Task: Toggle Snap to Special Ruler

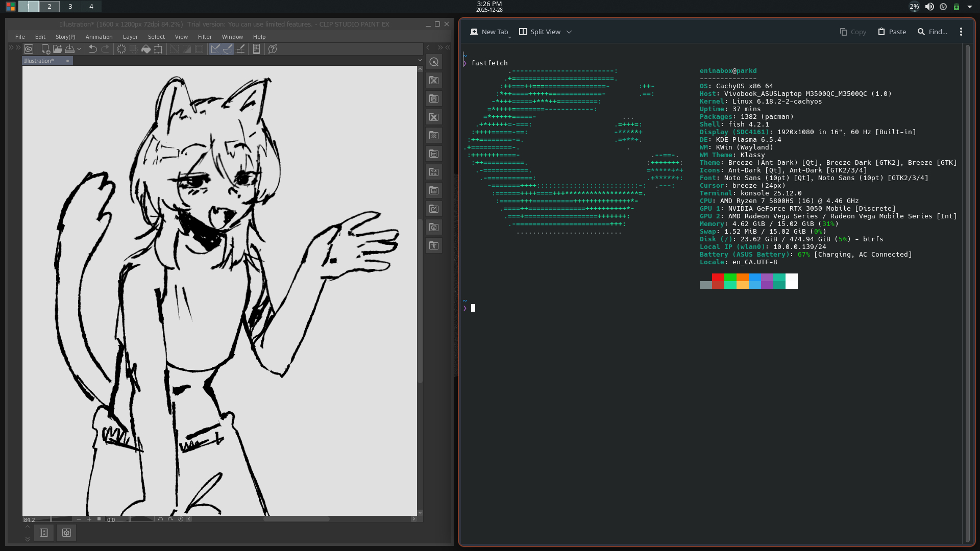Action: tap(228, 49)
